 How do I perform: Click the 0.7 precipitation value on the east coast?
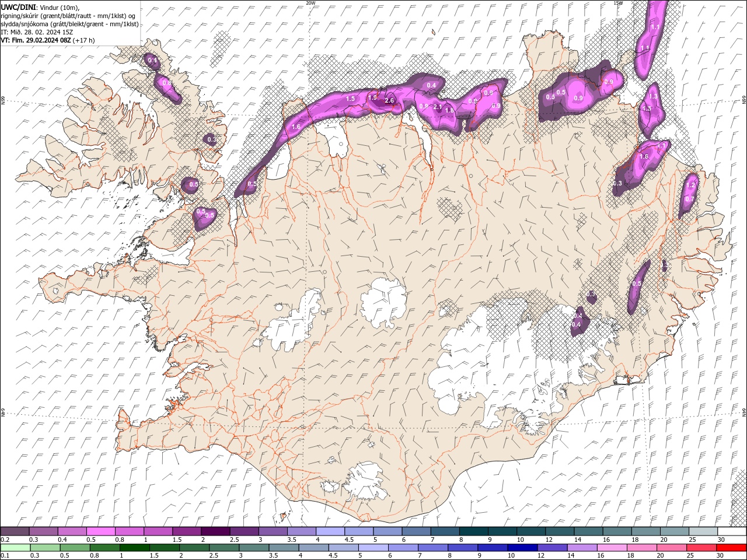pos(689,199)
